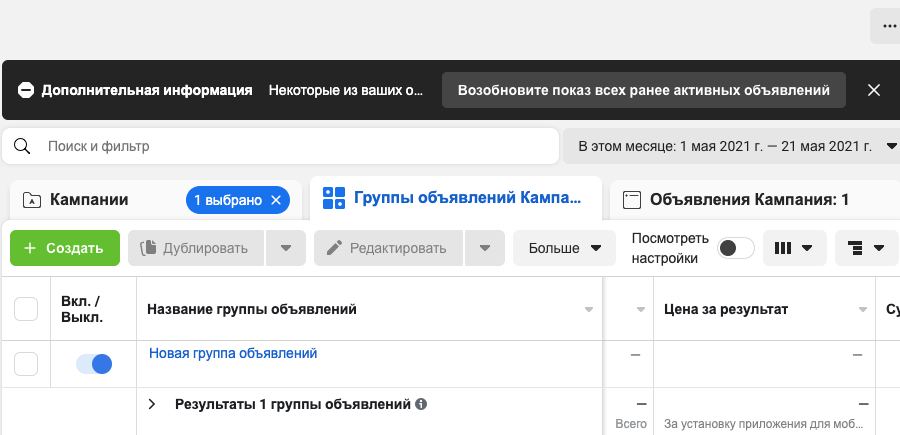Open the Больше dropdown menu
Image resolution: width=900 pixels, height=435 pixels.
point(564,248)
